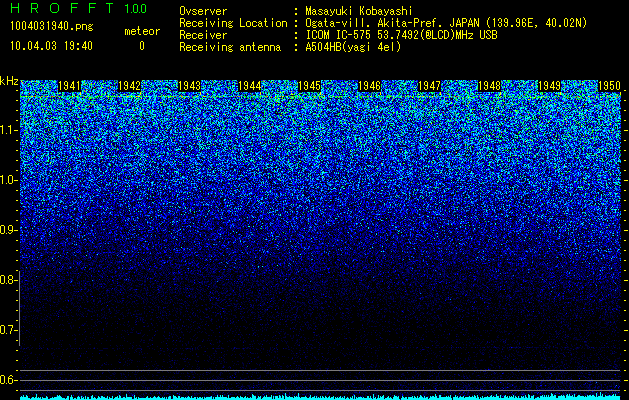The width and height of the screenshot is (629, 400).
Task: Click the Ogata-vill. Akita-Pref. JAPAN location text
Action: [446, 23]
